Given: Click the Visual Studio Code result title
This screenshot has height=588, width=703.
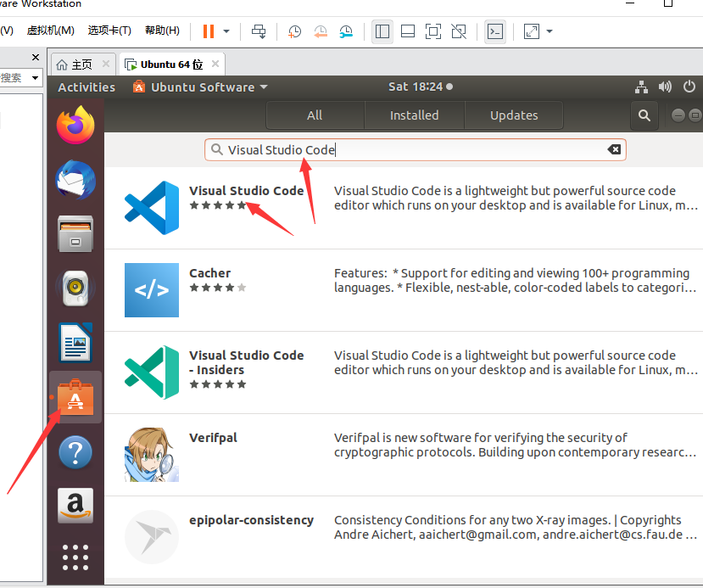Looking at the screenshot, I should coord(246,191).
